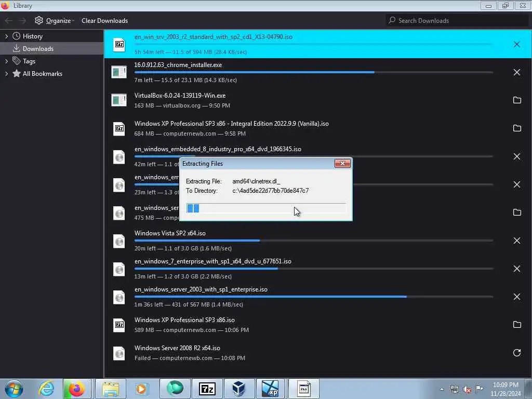Click the Search Downloads field
The height and width of the screenshot is (399, 532).
coord(457,21)
